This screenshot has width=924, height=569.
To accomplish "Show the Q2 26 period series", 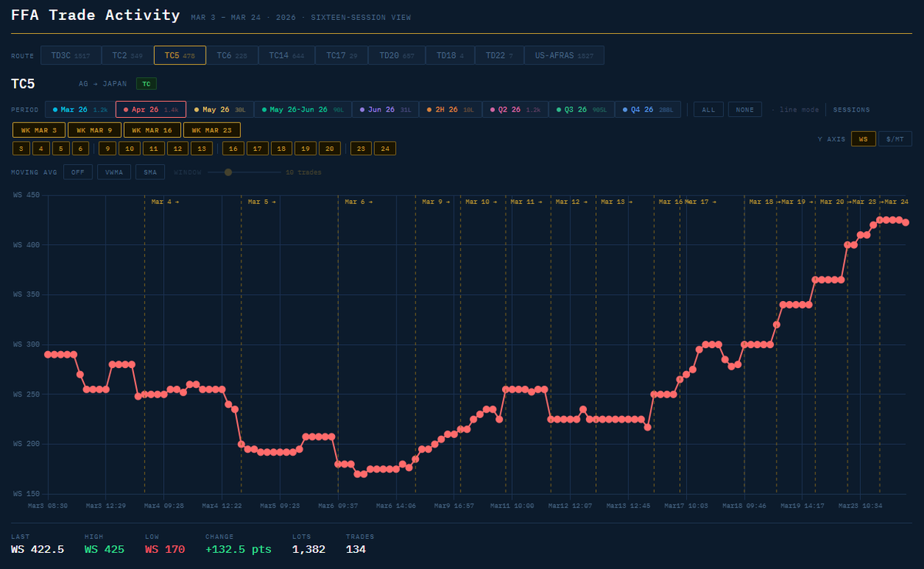I will pyautogui.click(x=515, y=110).
